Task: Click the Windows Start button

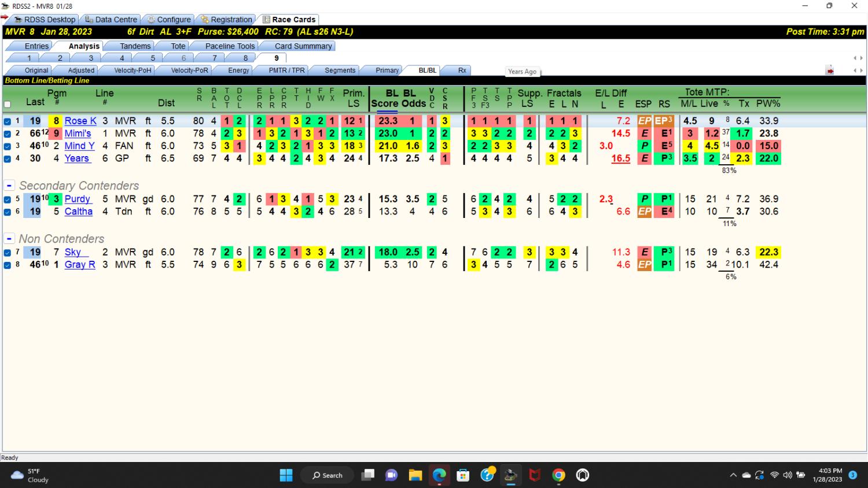Action: [286, 475]
